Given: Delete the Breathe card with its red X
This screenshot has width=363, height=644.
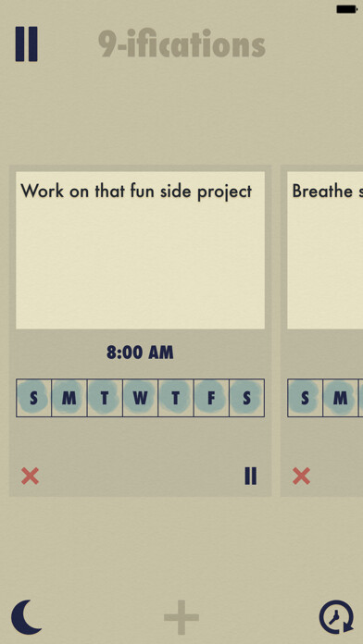Looking at the screenshot, I should [x=301, y=476].
